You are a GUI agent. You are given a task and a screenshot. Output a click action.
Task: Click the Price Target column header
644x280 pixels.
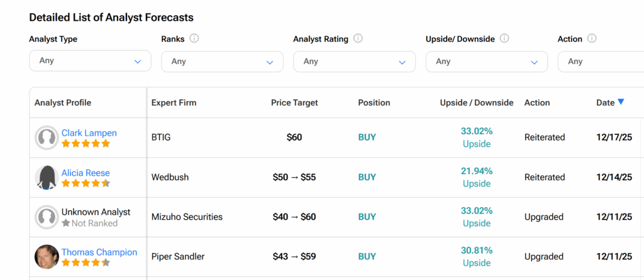click(x=294, y=102)
